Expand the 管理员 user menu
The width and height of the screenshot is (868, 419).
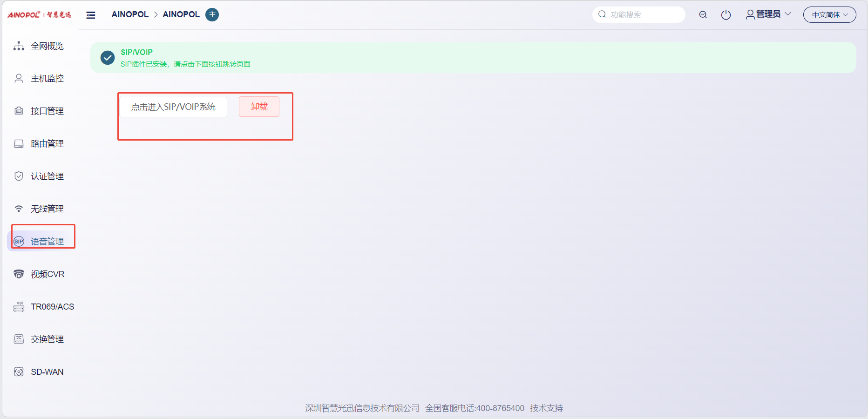[768, 14]
